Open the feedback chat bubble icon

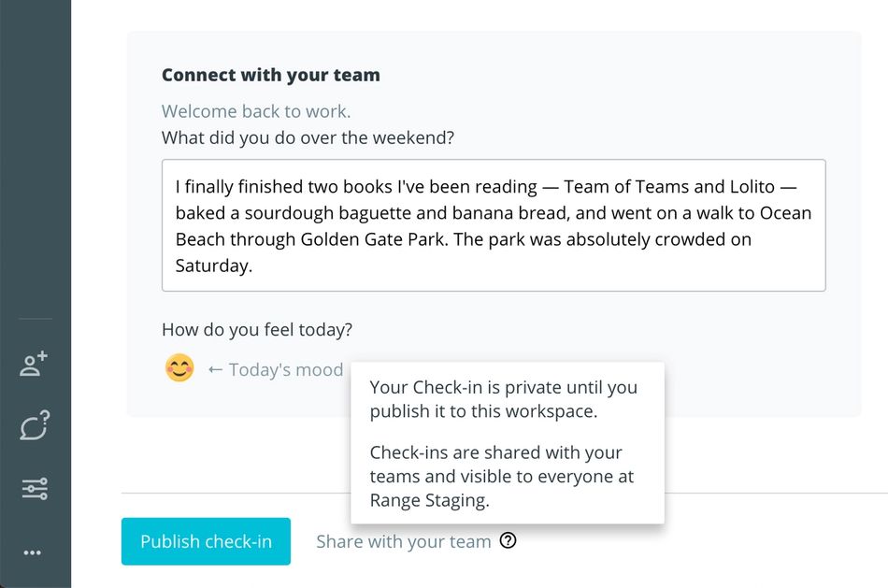[35, 426]
